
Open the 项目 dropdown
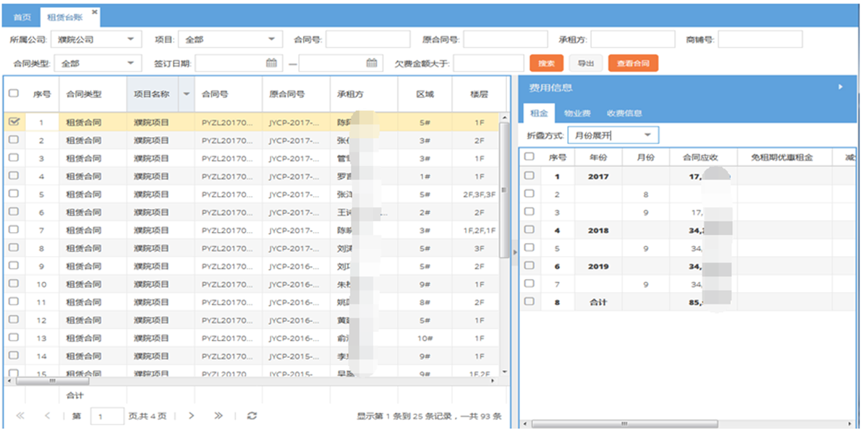point(272,39)
